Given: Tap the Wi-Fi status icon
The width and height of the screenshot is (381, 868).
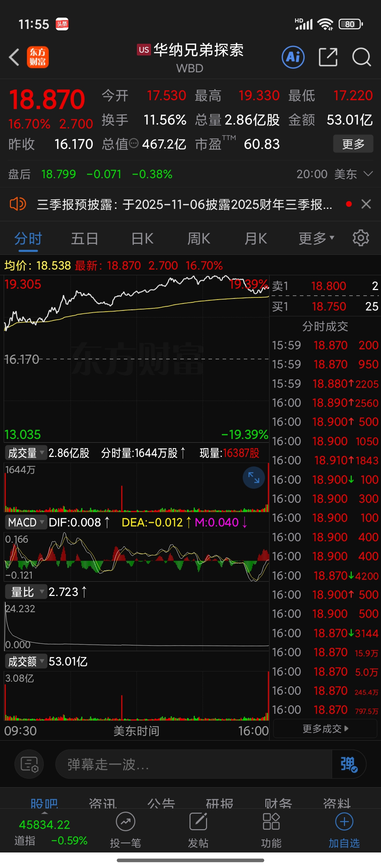Looking at the screenshot, I should pyautogui.click(x=325, y=24).
